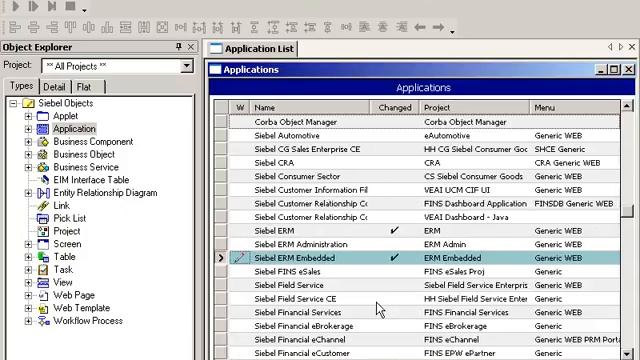Viewport: 640px width, 360px height.
Task: Click the W column header
Action: coord(240,108)
